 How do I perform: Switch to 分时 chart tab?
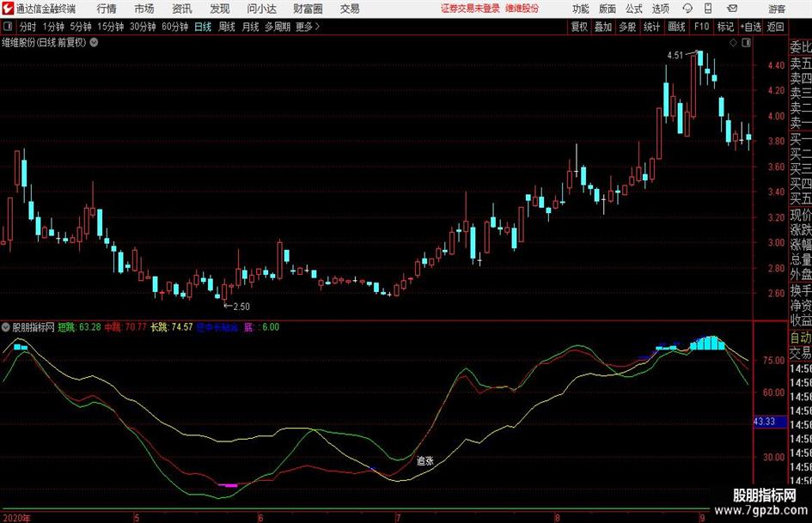pyautogui.click(x=28, y=27)
